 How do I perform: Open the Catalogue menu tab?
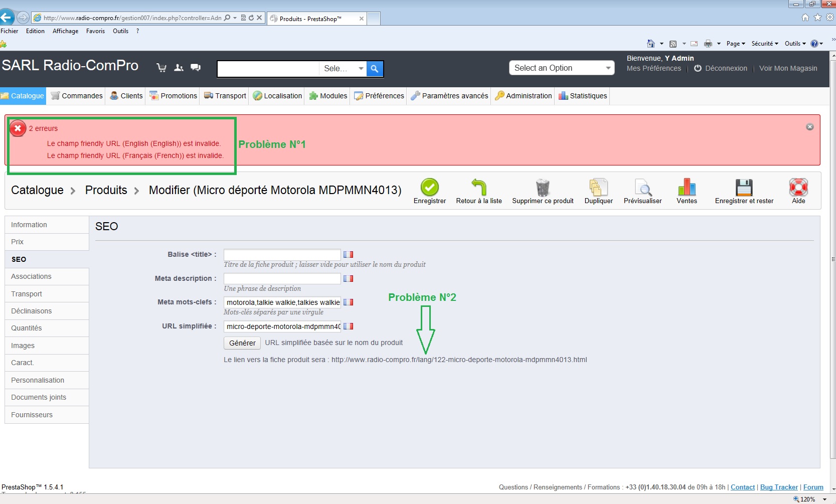pos(23,96)
